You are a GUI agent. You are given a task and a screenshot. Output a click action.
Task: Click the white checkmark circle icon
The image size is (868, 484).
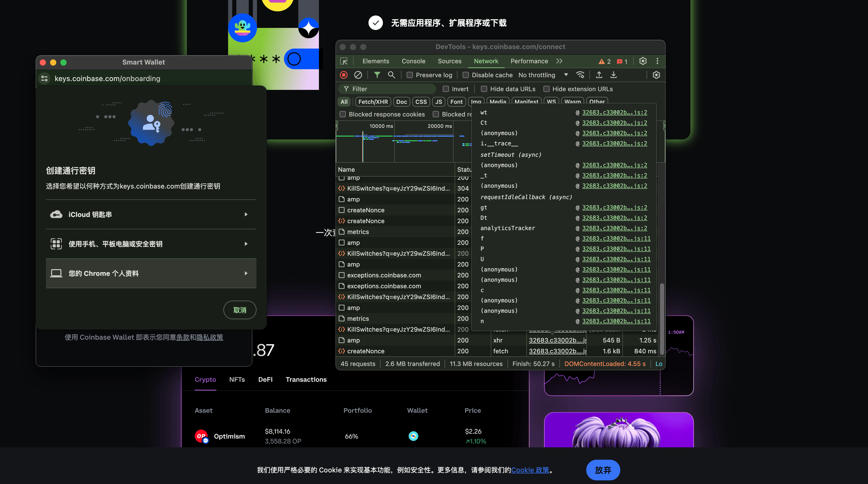coord(375,23)
